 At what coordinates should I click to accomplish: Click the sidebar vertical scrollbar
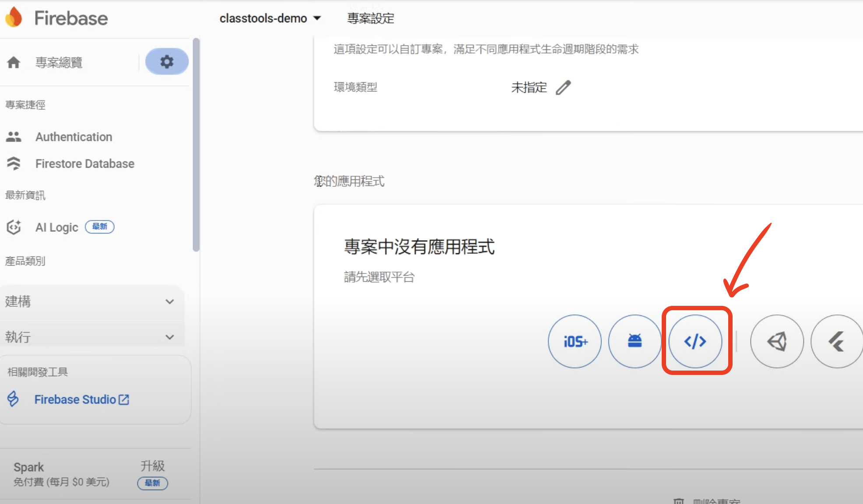coord(196,144)
